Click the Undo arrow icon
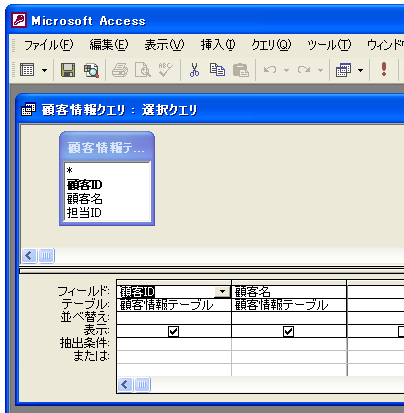This screenshot has height=413, width=404. coord(270,70)
